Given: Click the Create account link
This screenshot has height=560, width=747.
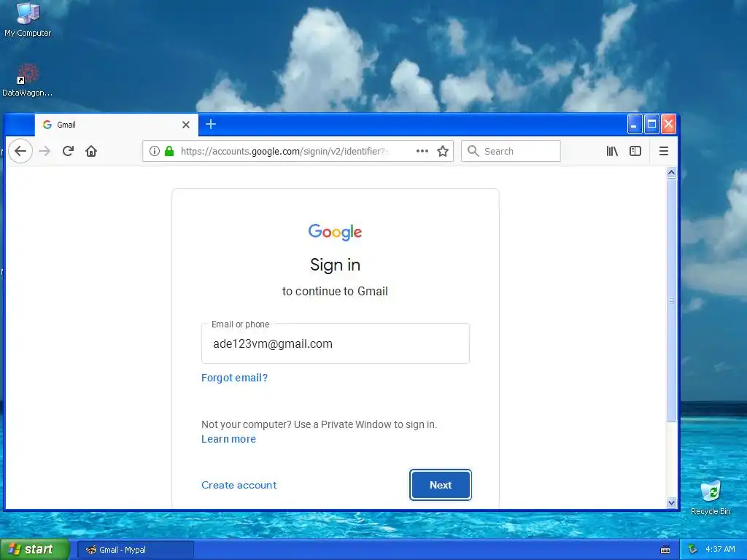Looking at the screenshot, I should pos(239,485).
